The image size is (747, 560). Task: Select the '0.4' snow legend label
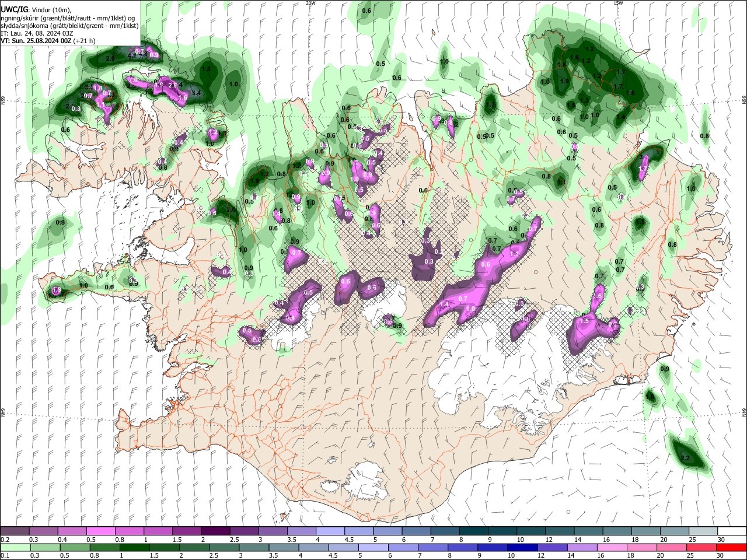point(62,540)
